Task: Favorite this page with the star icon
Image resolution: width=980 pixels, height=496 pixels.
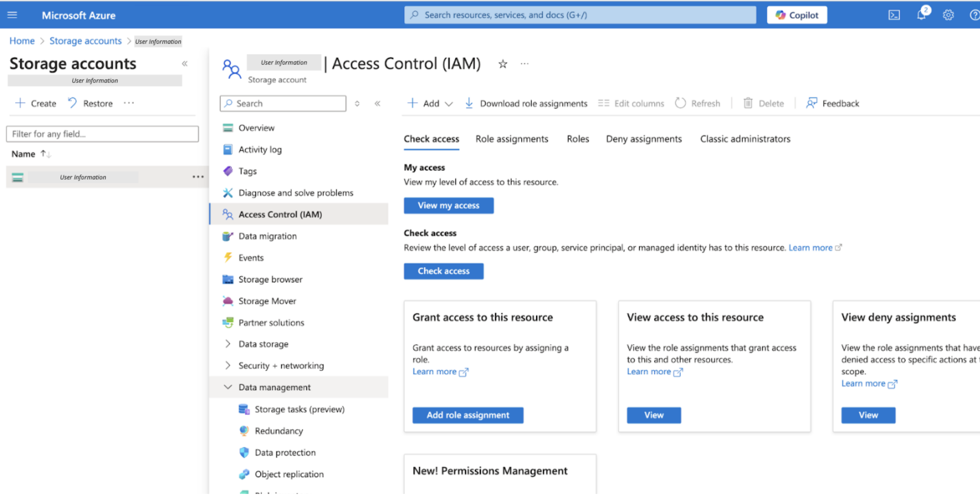Action: [503, 64]
